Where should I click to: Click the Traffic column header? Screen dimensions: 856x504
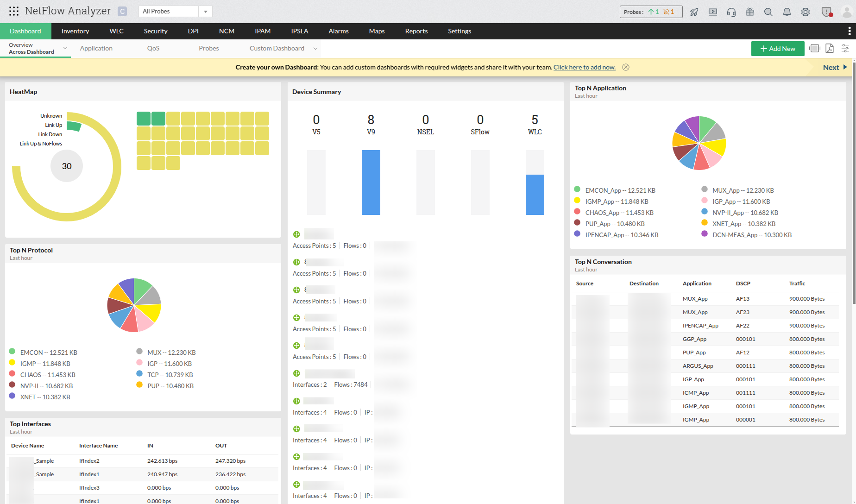coord(797,283)
